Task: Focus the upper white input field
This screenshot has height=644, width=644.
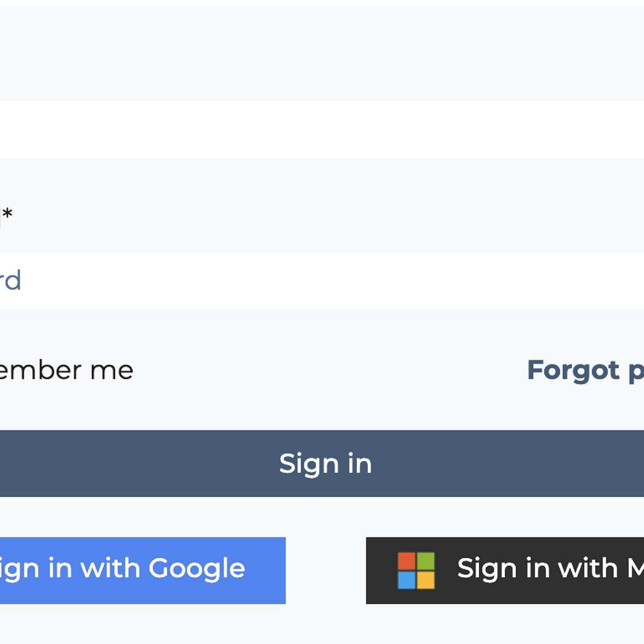Action: pyautogui.click(x=322, y=129)
